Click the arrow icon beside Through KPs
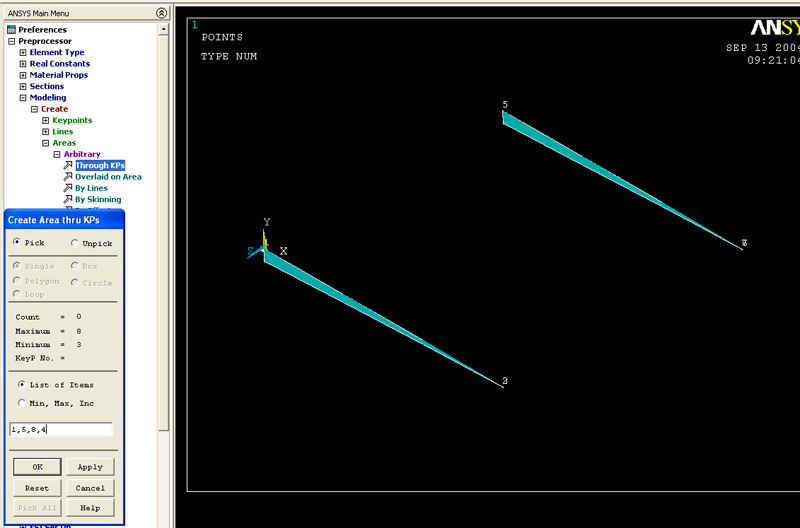This screenshot has width=800, height=528. tap(67, 165)
